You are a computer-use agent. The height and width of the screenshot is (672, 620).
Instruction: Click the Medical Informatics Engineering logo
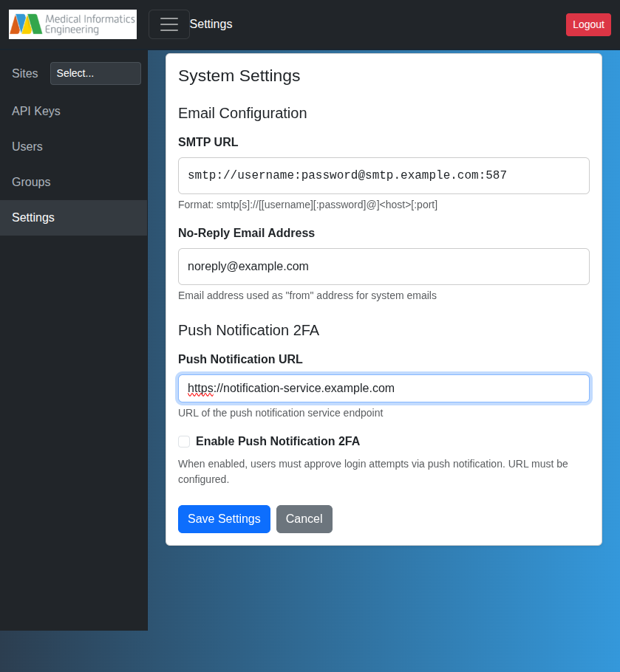pos(72,24)
